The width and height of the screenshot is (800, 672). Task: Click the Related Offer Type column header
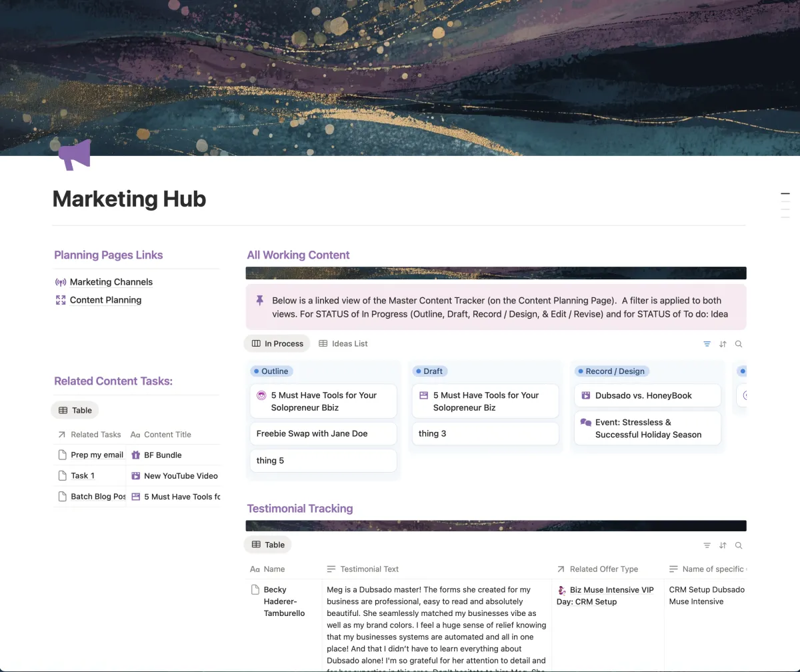tap(597, 569)
